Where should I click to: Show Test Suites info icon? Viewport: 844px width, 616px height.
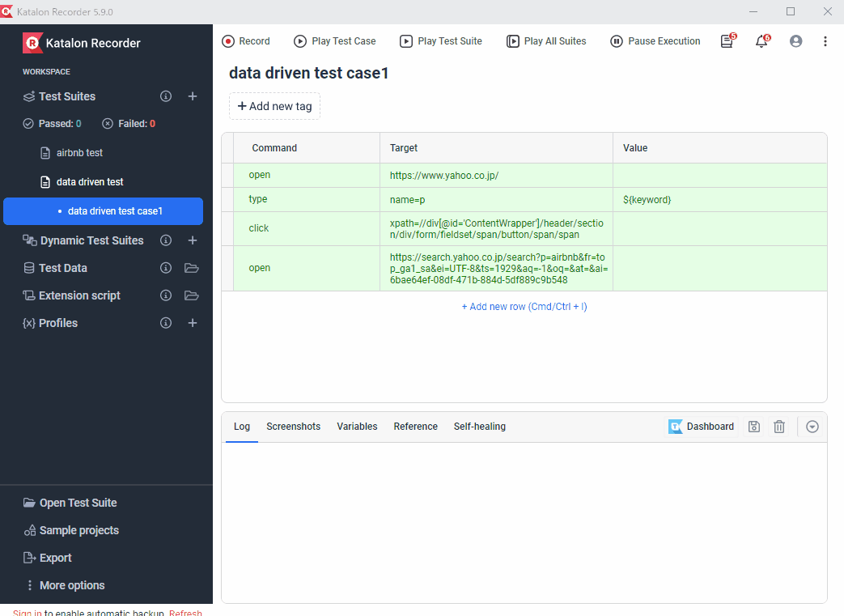click(x=166, y=96)
